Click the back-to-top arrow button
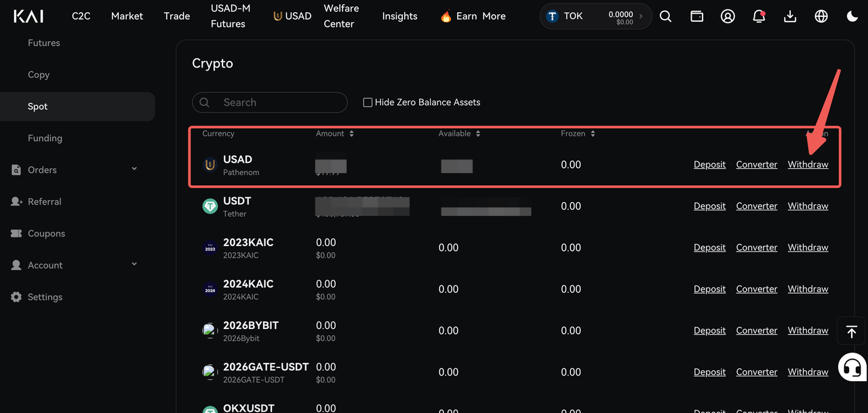This screenshot has width=868, height=413. click(x=852, y=332)
